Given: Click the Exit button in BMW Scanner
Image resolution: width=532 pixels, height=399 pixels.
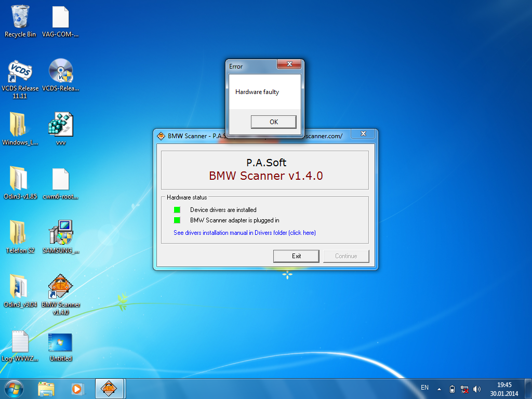Looking at the screenshot, I should (296, 256).
